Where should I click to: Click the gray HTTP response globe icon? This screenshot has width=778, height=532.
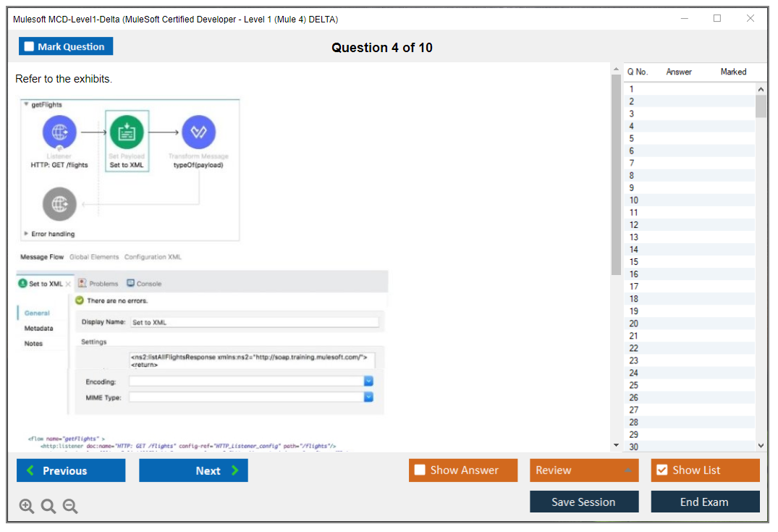coord(59,203)
